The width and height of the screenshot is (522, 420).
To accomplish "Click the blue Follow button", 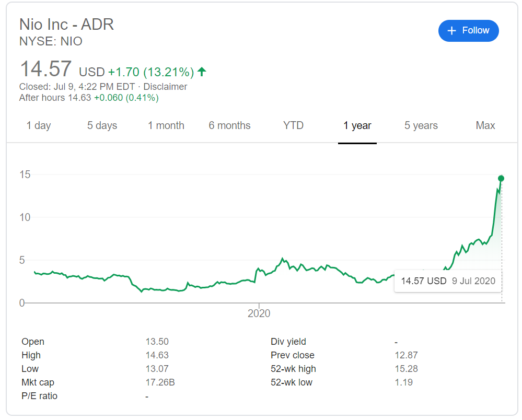I will (468, 31).
